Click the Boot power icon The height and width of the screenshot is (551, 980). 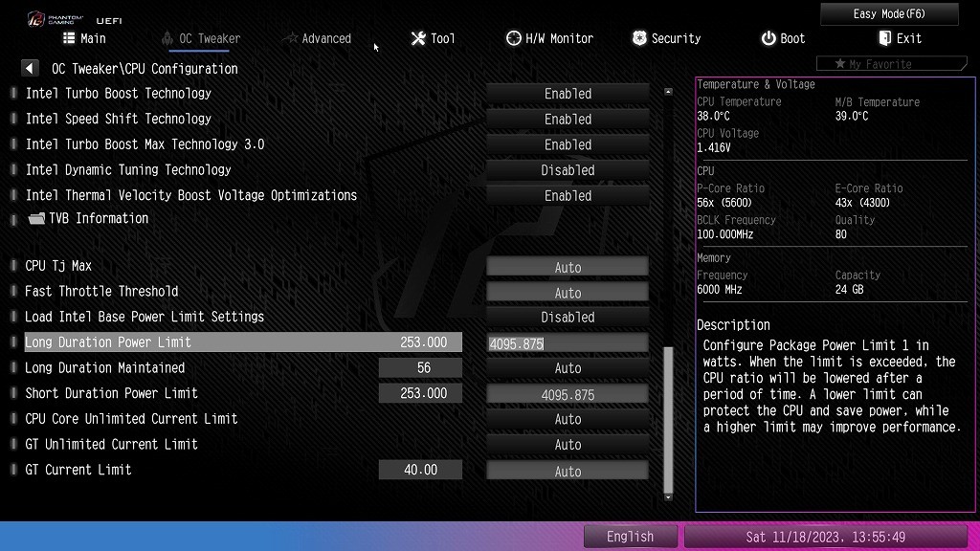[768, 38]
